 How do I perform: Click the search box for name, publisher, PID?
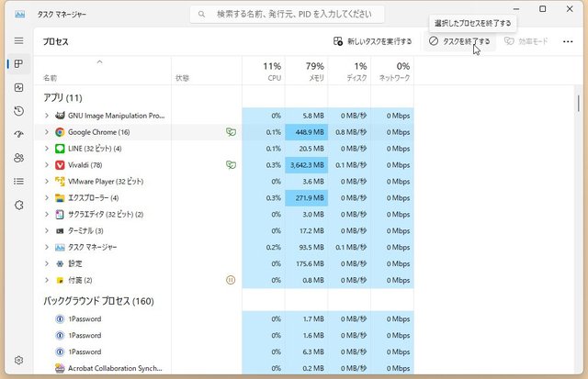point(287,15)
